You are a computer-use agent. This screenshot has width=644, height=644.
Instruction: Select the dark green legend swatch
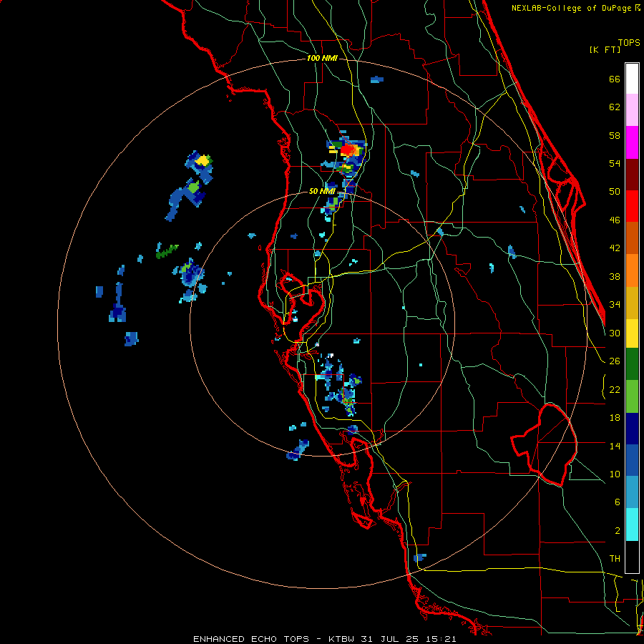coord(632,364)
